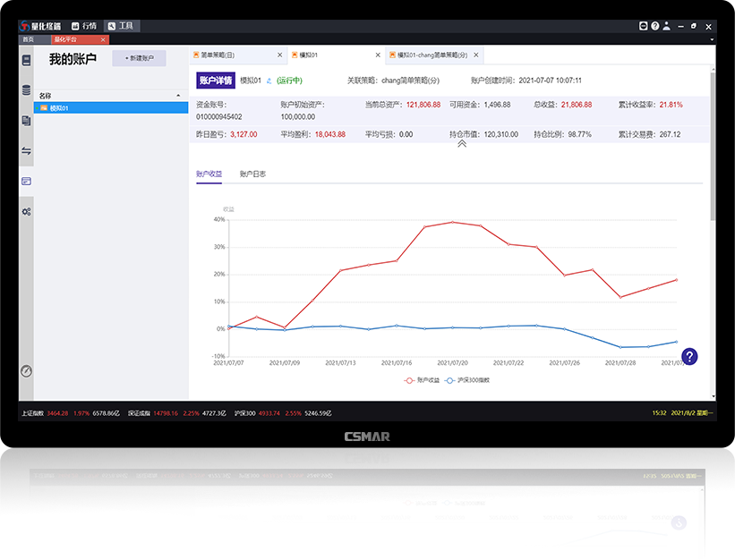Open the first sidebar icon panel
Image resolution: width=735 pixels, height=560 pixels.
[27, 61]
